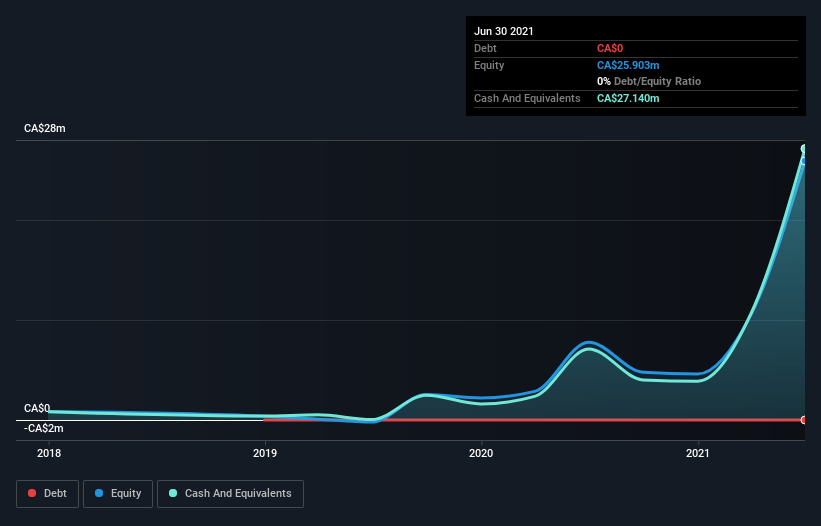Click the CA$0 axis label
This screenshot has height=526, width=821.
pos(37,408)
